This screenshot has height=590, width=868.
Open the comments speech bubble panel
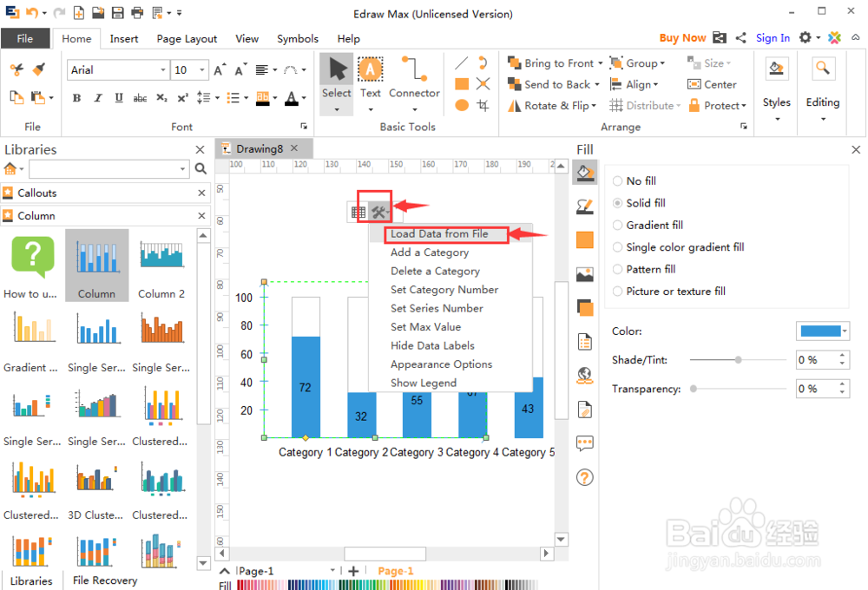click(584, 442)
